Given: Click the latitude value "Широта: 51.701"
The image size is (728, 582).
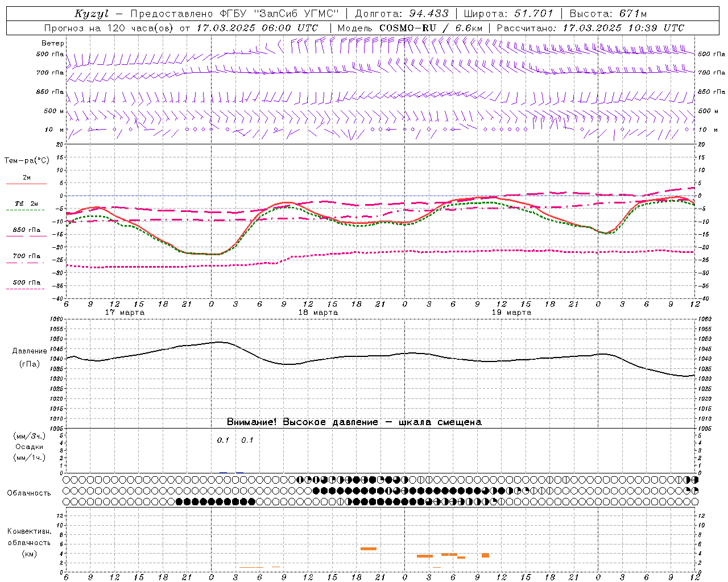Looking at the screenshot, I should pos(508,14).
